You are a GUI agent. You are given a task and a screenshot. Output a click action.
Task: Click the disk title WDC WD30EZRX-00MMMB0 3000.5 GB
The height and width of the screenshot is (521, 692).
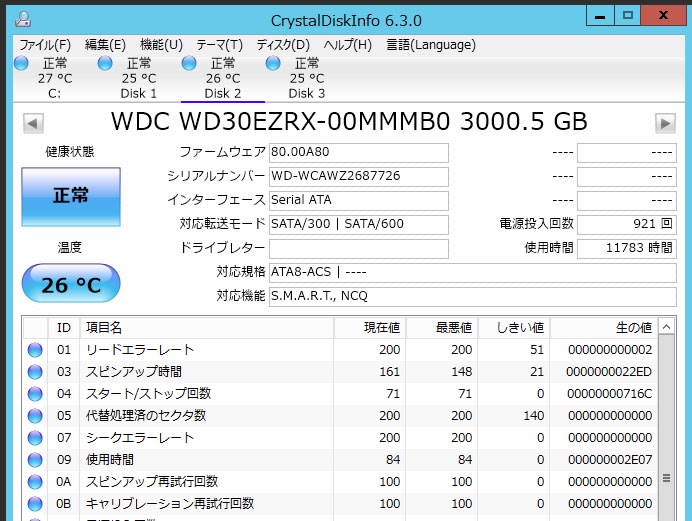[349, 122]
